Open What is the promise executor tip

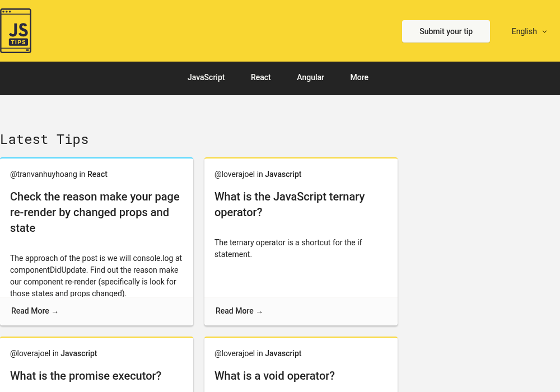[86, 376]
